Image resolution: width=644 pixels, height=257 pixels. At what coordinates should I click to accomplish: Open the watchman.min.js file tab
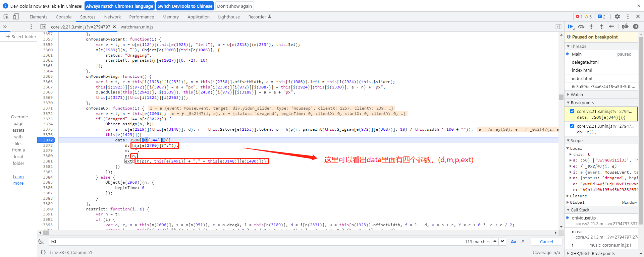[137, 27]
